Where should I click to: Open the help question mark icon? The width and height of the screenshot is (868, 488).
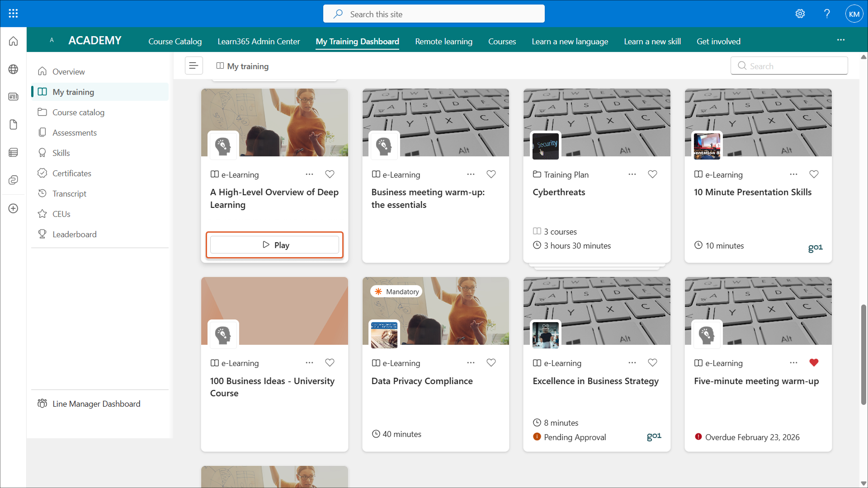[827, 14]
